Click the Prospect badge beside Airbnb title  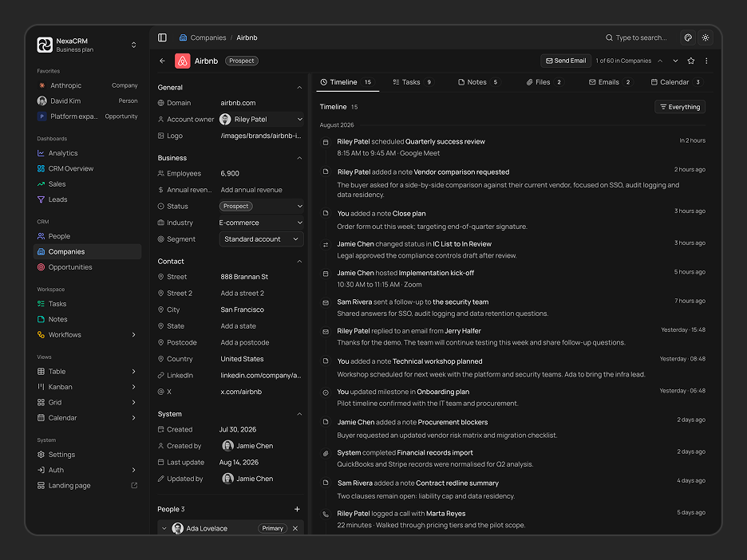[242, 61]
